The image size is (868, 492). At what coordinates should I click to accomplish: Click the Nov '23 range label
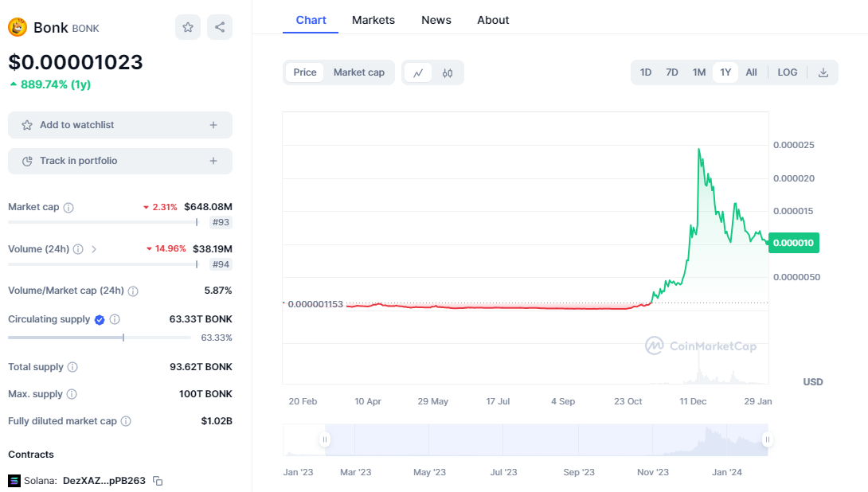653,472
